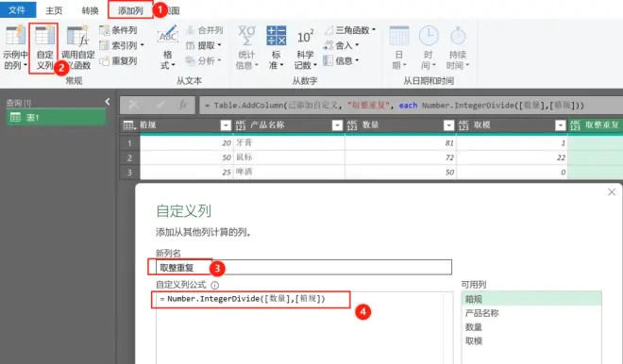Click the 箱规 cell with value 50

tap(186, 157)
